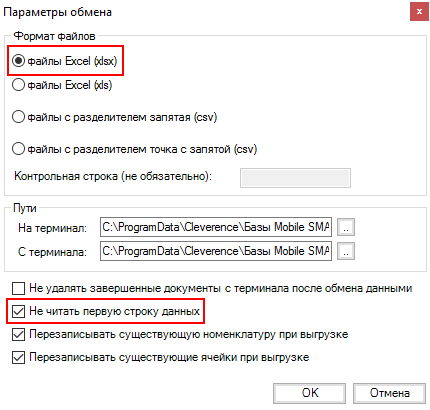Focus the С терминала path field

pyautogui.click(x=216, y=251)
